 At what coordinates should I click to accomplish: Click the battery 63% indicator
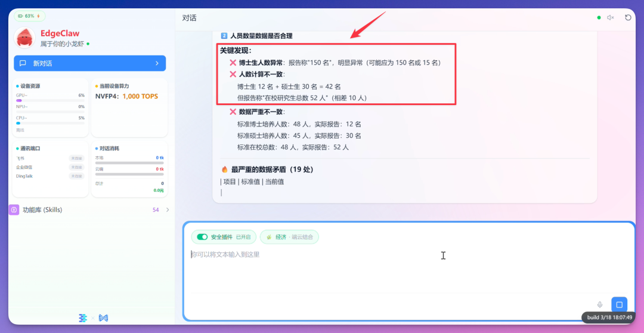point(30,16)
